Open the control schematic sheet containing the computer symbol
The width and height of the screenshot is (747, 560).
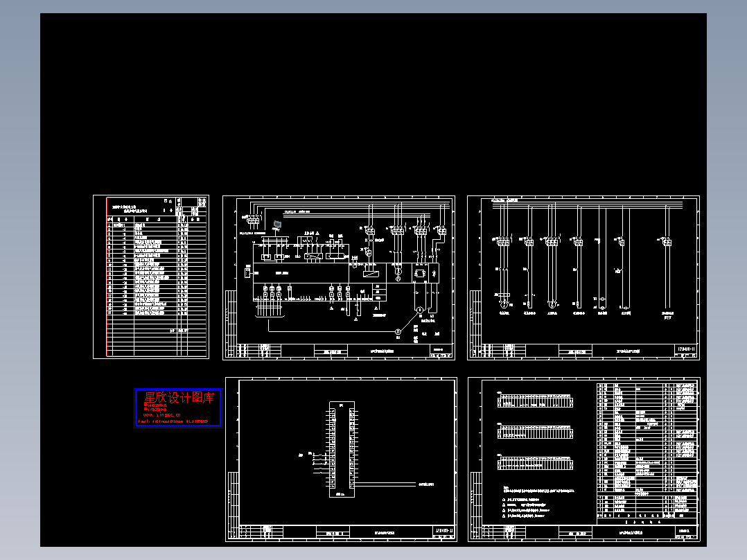[x=339, y=277]
